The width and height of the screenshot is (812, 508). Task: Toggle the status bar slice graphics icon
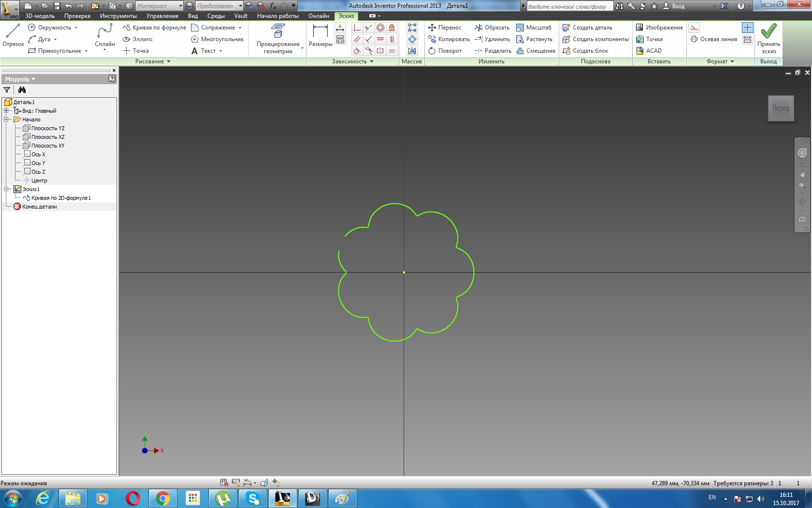(264, 482)
